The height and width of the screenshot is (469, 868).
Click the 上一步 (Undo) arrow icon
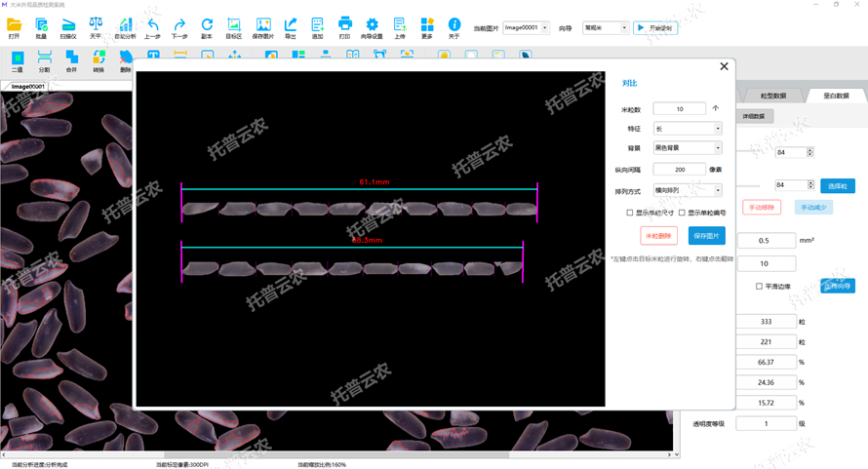point(152,25)
